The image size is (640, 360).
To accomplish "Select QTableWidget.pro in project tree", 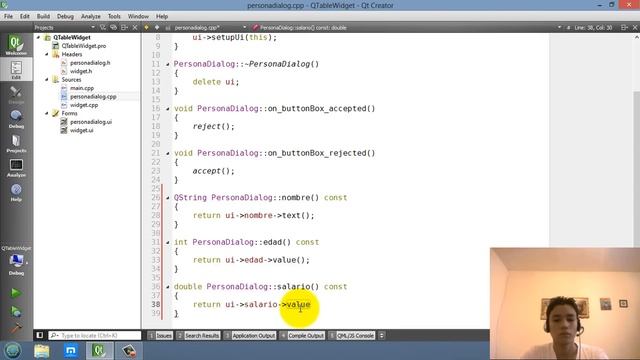I will click(x=84, y=46).
